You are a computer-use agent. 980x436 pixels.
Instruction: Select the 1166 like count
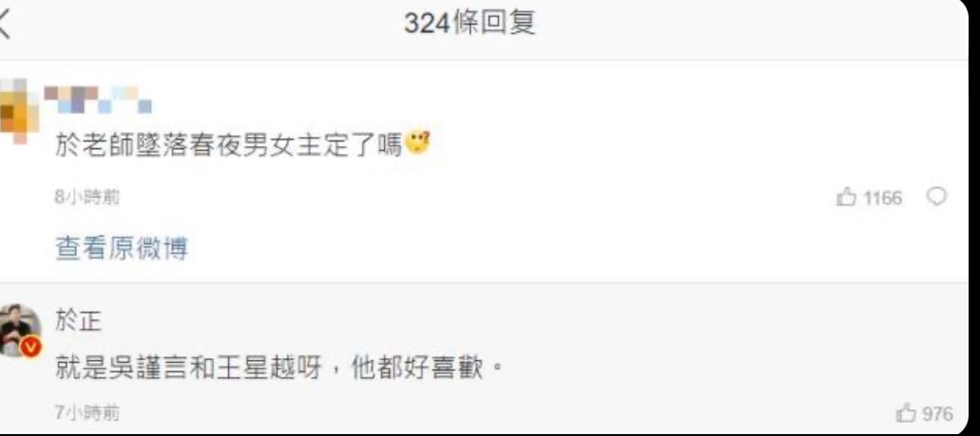pos(882,199)
